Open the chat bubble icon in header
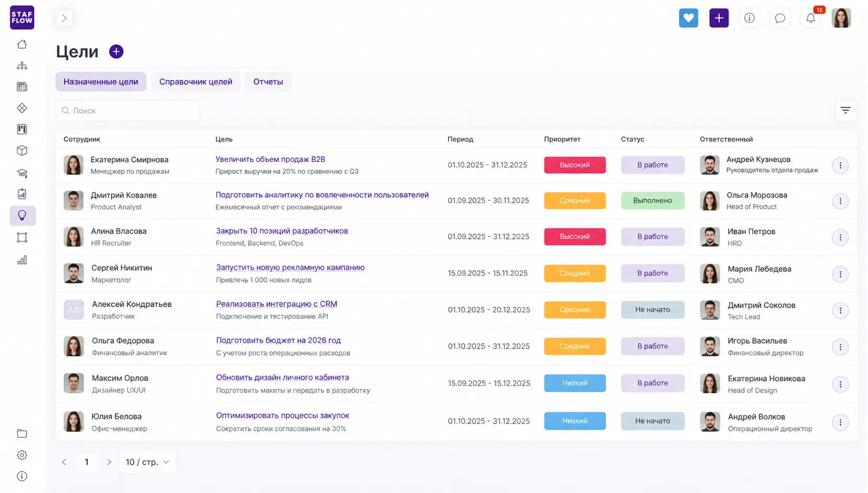Screen dimensions: 868x493 pos(780,18)
